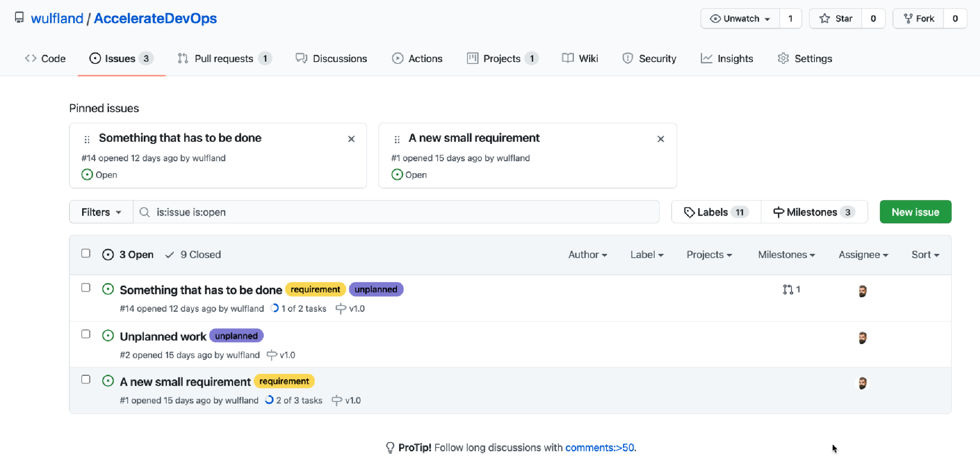980x473 pixels.
Task: Click purple unplanned label on Unplanned work
Action: tap(236, 336)
